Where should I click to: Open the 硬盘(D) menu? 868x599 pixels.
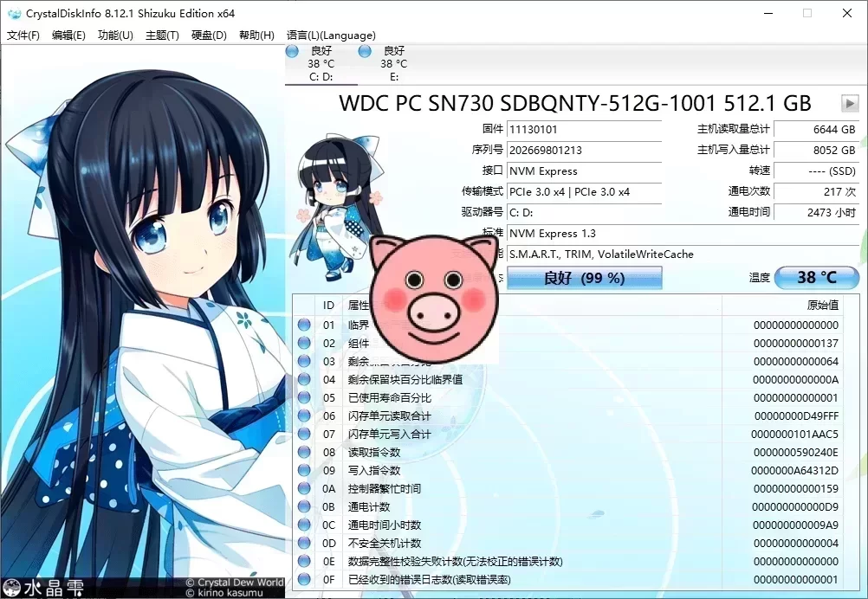[x=210, y=35]
